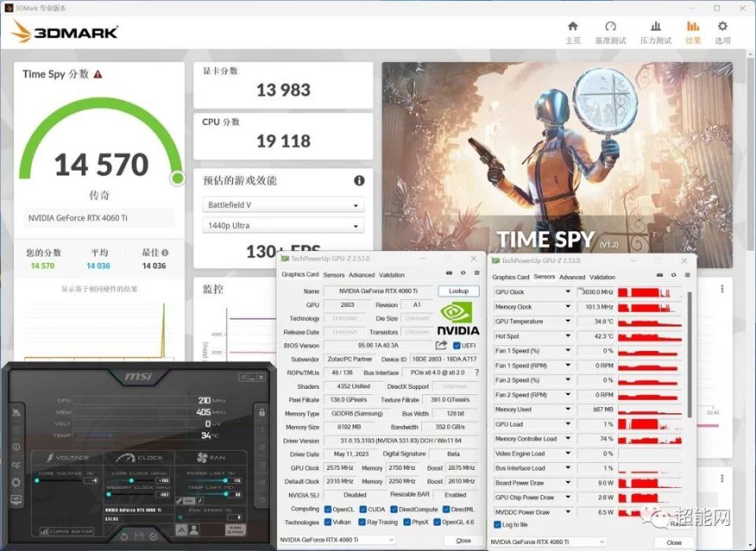Switch to Advanced tab in Sensors GPU-Z window
The image size is (756, 551).
[573, 277]
